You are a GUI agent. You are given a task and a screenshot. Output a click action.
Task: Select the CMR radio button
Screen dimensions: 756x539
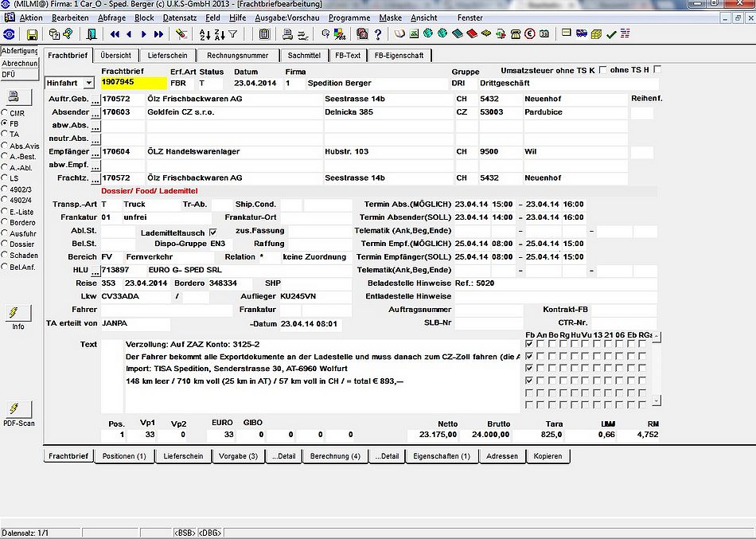pos(5,113)
